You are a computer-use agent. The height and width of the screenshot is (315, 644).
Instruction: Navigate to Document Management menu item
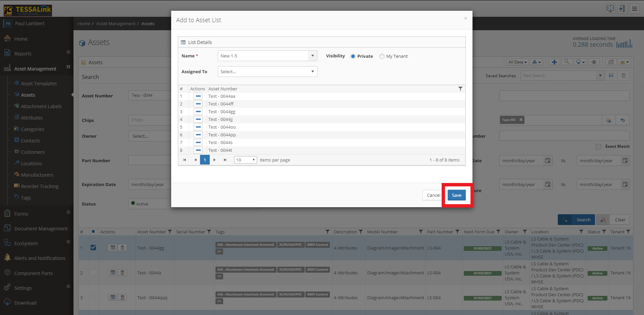(x=41, y=229)
